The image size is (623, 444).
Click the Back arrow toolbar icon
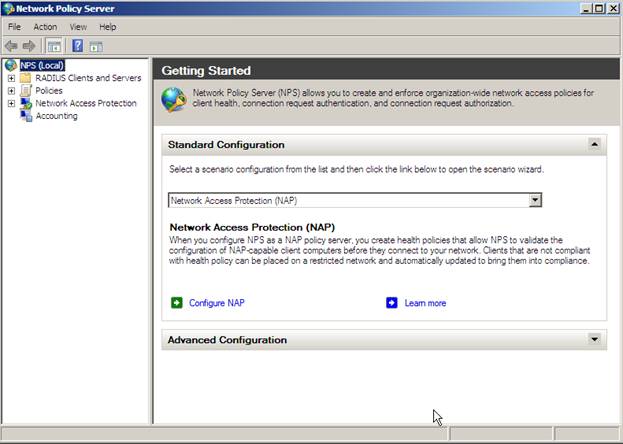tap(11, 45)
